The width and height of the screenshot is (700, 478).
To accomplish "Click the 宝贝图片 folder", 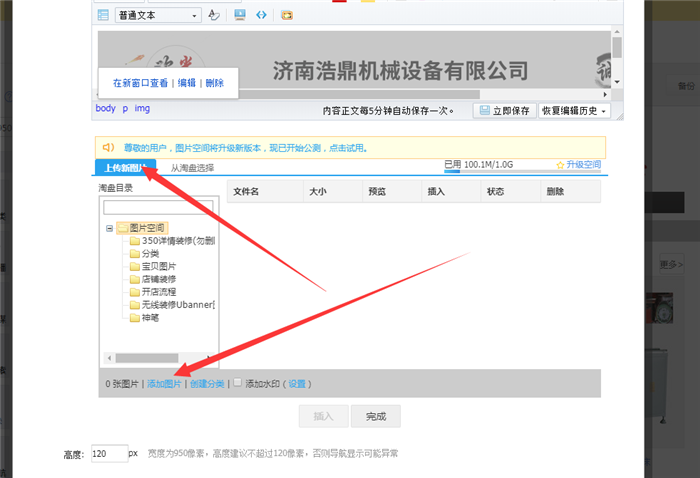I will click(158, 267).
